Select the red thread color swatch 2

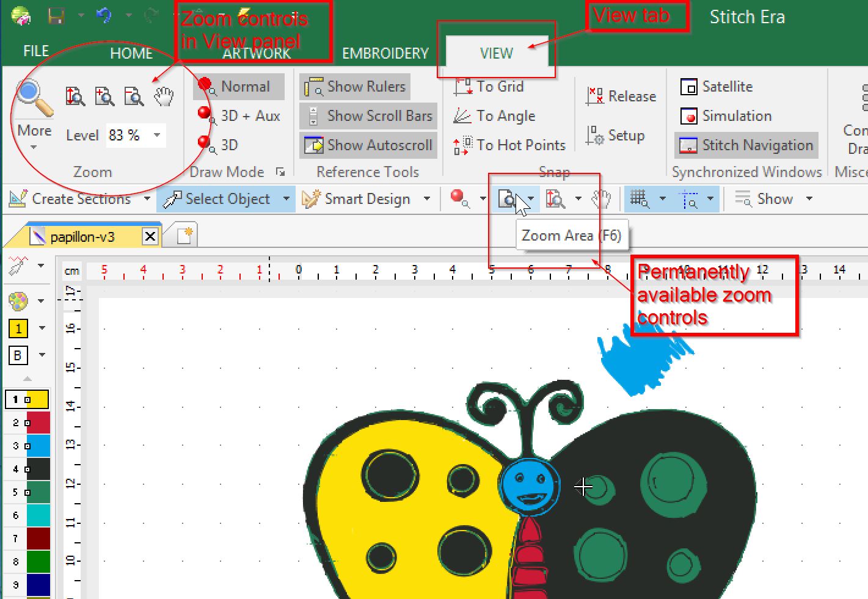coord(38,423)
